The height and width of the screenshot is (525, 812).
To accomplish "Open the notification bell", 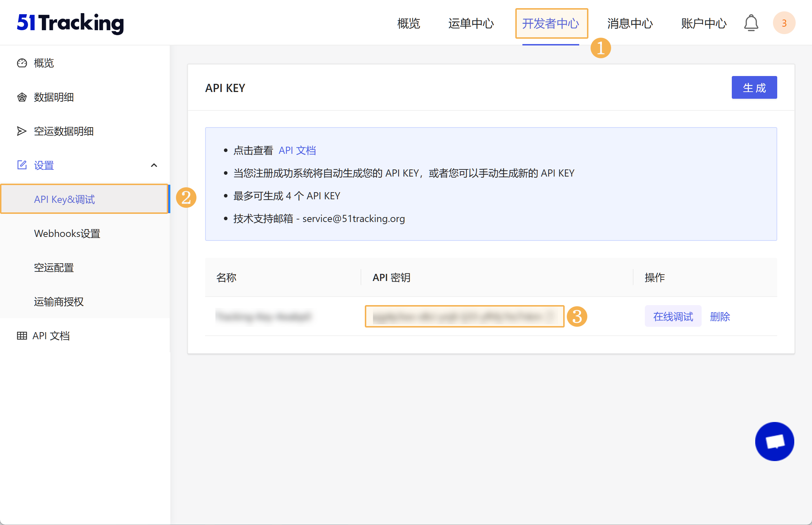I will [751, 23].
